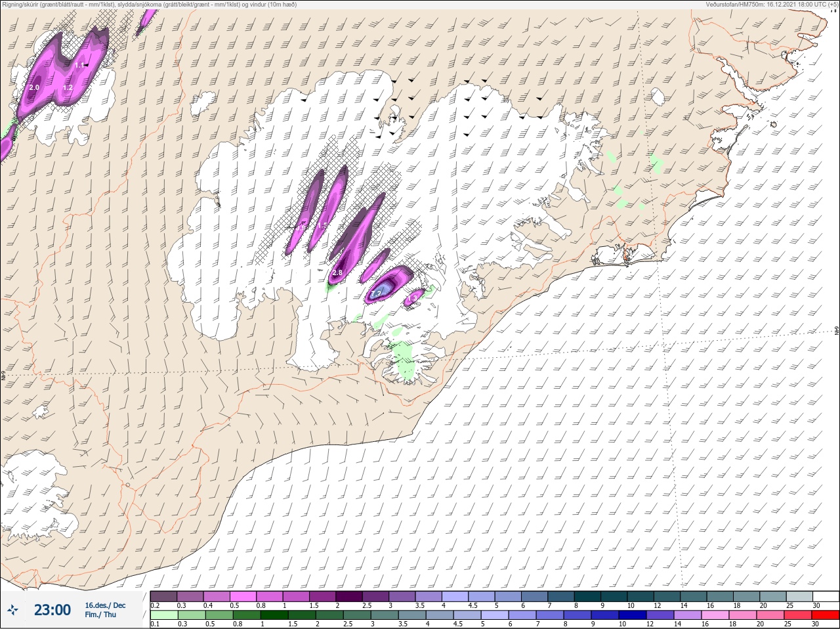Click the 1.3 precipitation value on map

pos(413,297)
